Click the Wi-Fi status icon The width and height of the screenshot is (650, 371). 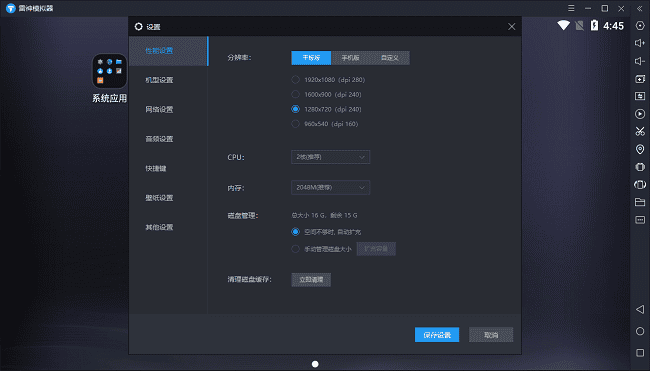pos(563,25)
